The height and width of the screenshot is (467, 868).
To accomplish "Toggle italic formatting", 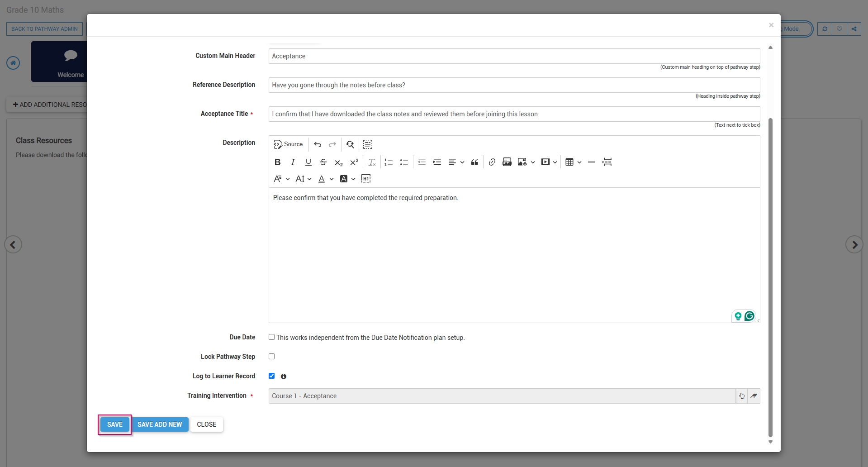I will tap(293, 162).
